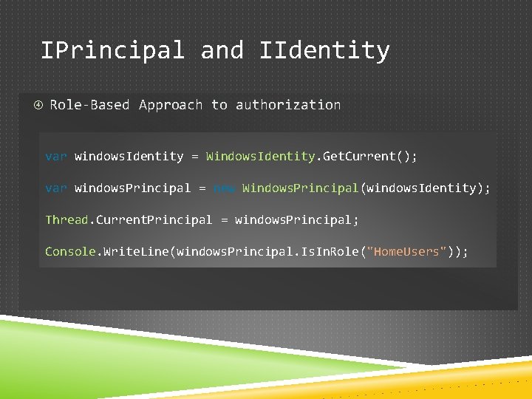Screen dimensions: 532x399
Task: Click the "Thread.CurrentPrincipal = windowsPrincipal;" line
Action: 202,220
